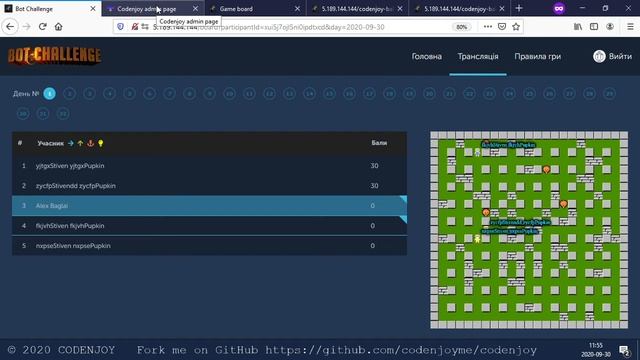The width and height of the screenshot is (640, 360).
Task: Click the browser forward arrow
Action: [27, 27]
